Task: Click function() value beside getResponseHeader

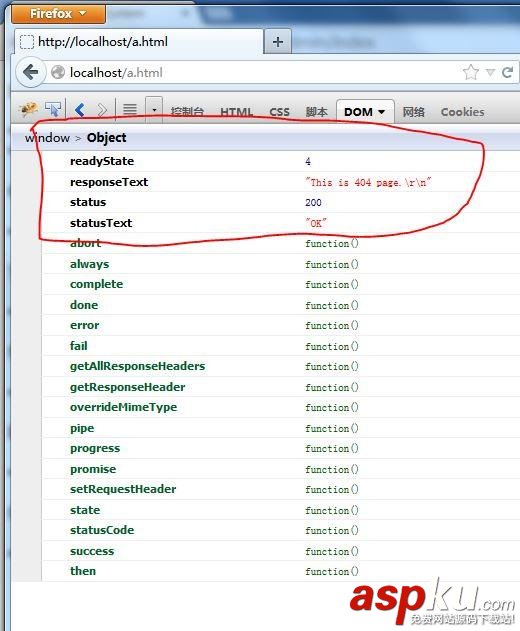Action: 332,388
